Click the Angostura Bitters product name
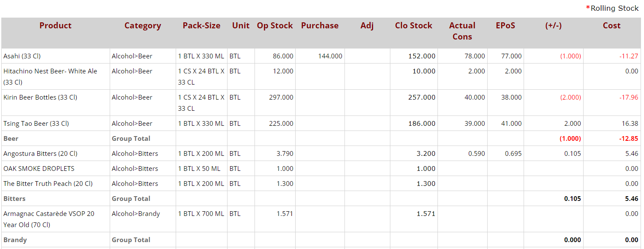Screen dimensions: 644x249 pyautogui.click(x=41, y=154)
